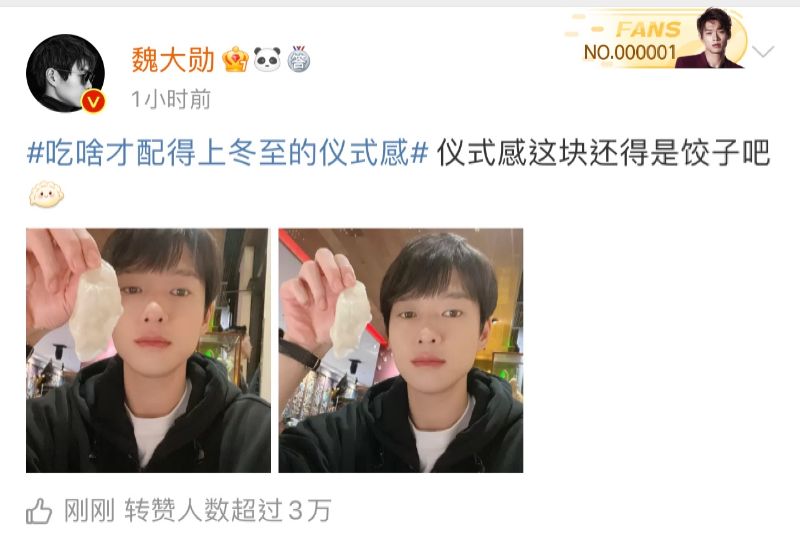Viewport: 800px width, 545px height.
Task: Click the orange V verified badge
Action: tap(93, 101)
